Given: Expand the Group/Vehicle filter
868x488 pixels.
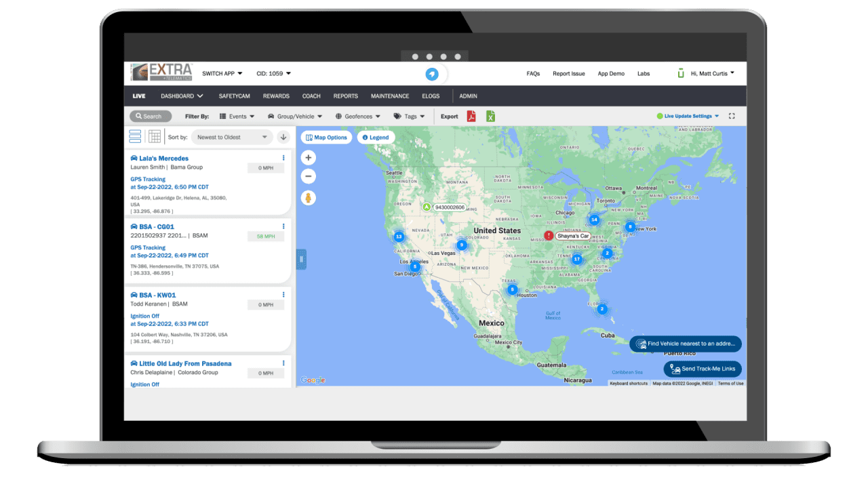Looking at the screenshot, I should pyautogui.click(x=295, y=116).
